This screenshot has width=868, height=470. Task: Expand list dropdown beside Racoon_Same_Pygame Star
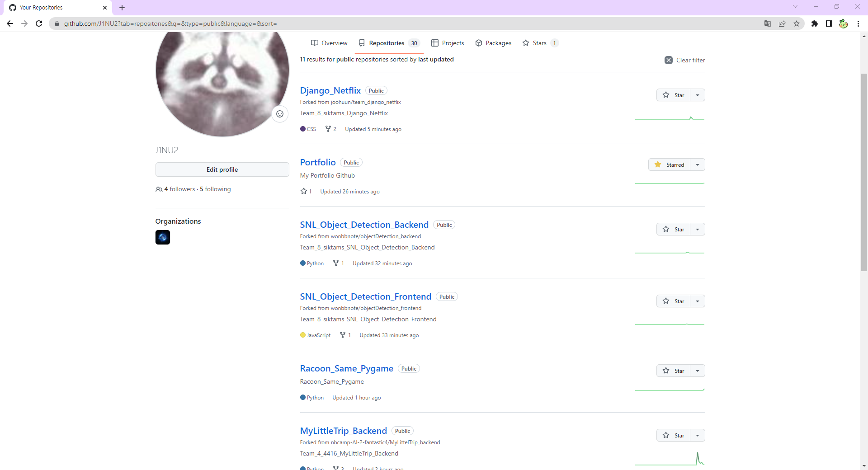coord(698,371)
